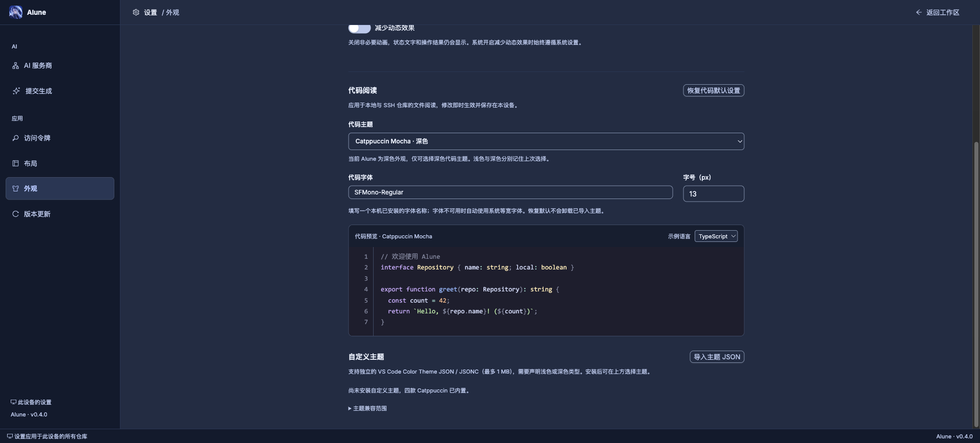Screen dimensions: 980x443
Task: Click the vertical scrollbar thumb
Action: (x=976, y=283)
